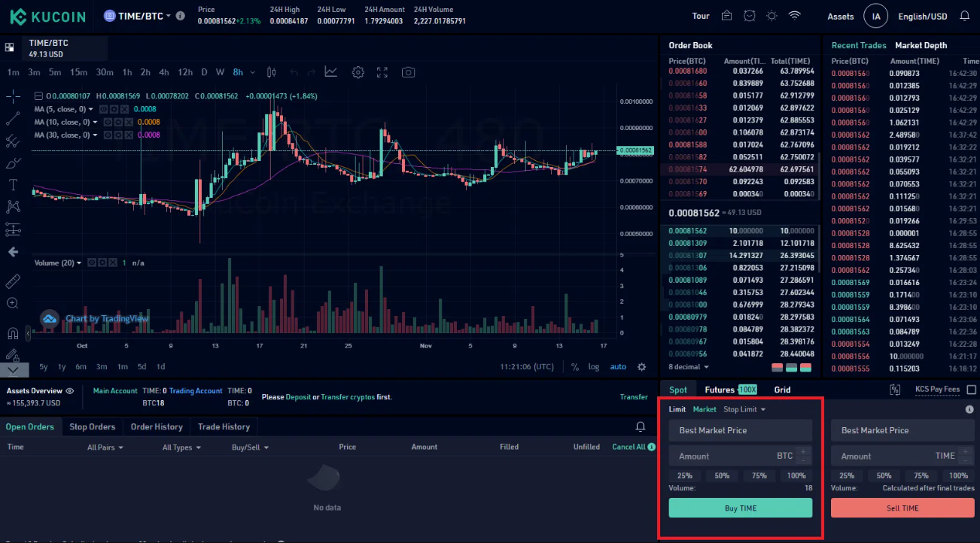
Task: Take a chart snapshot with camera icon
Action: 408,72
